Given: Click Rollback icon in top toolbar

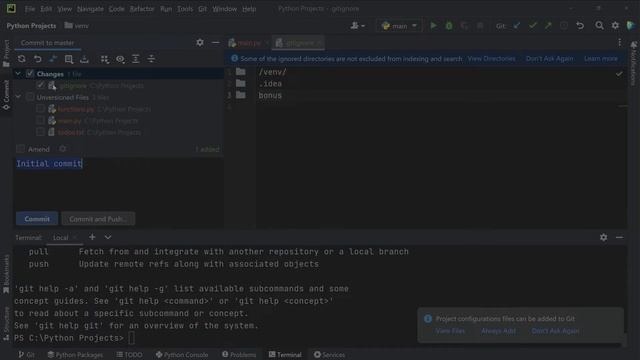Looking at the screenshot, I should click(580, 26).
